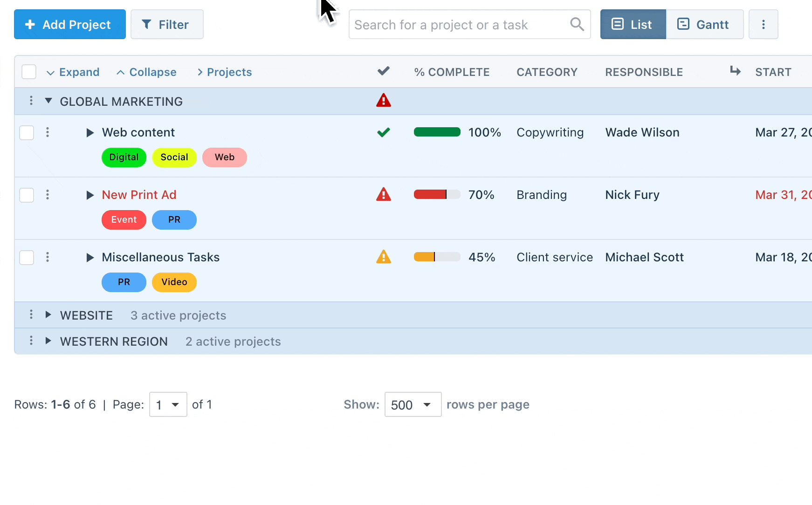Click the Add Project button
Screen dimensions: 812x505
point(69,24)
